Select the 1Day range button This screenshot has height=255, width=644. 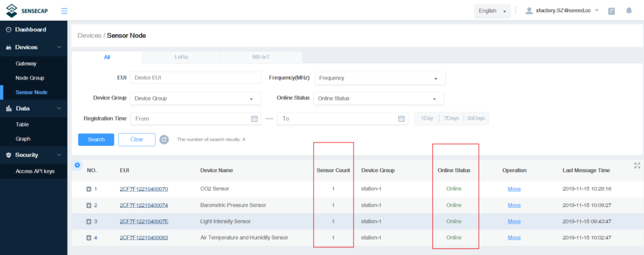(427, 119)
